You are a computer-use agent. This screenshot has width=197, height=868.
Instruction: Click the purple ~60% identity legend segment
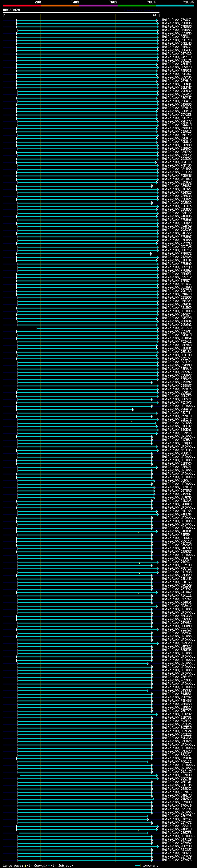click(98, 6)
